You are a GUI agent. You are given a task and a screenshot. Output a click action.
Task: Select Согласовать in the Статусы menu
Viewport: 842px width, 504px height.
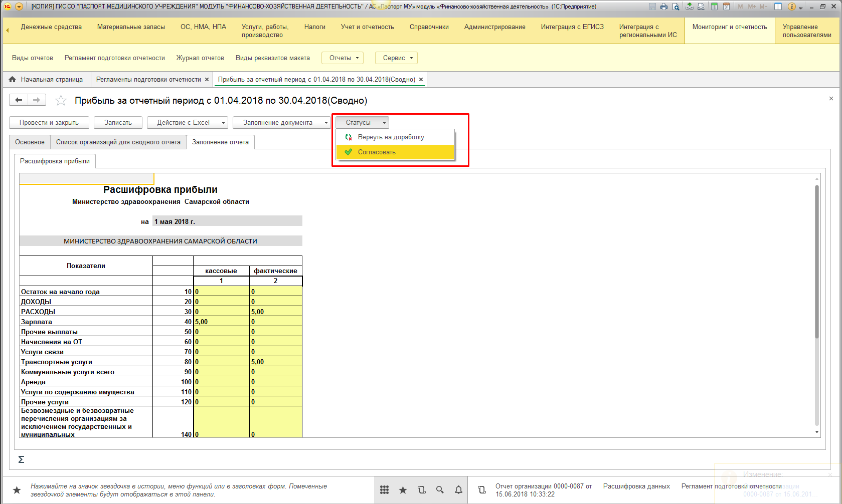pyautogui.click(x=377, y=152)
